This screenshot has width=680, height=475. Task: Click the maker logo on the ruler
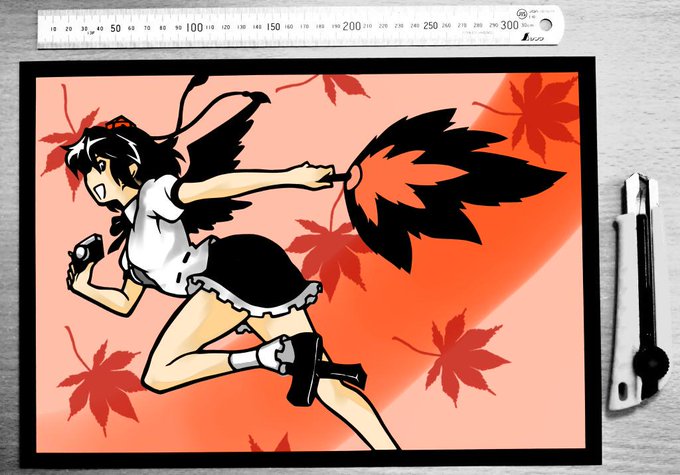[x=533, y=38]
